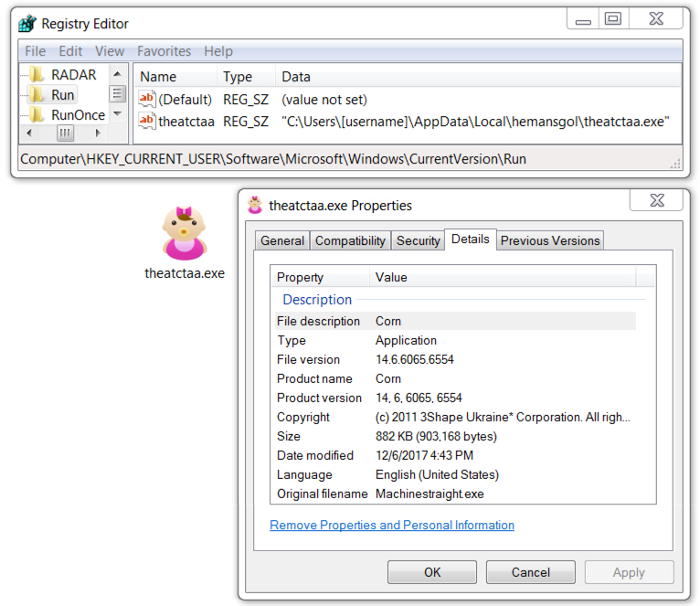The height and width of the screenshot is (606, 700).
Task: Switch to the Compatibility tab
Action: (x=350, y=240)
